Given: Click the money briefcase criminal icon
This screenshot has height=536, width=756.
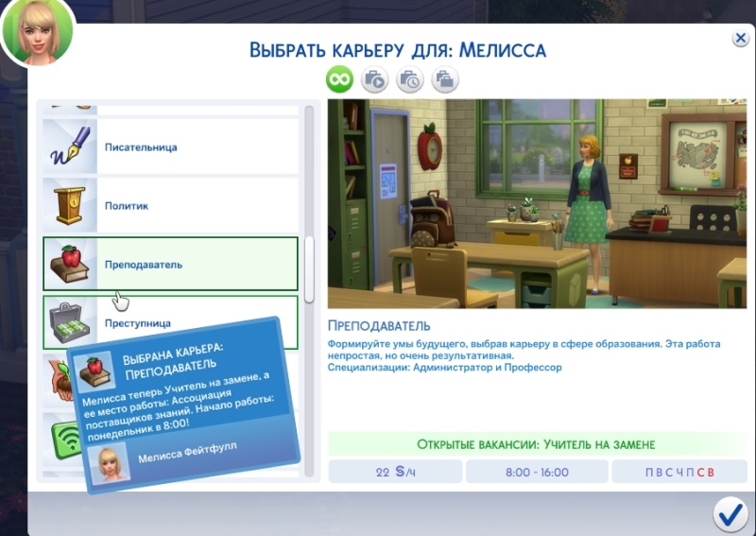Looking at the screenshot, I should [x=70, y=320].
